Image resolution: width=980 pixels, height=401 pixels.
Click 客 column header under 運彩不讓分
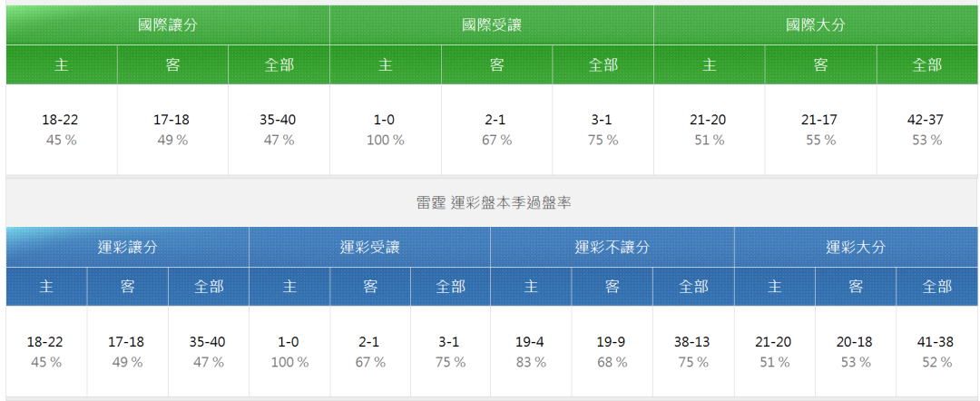click(x=612, y=287)
